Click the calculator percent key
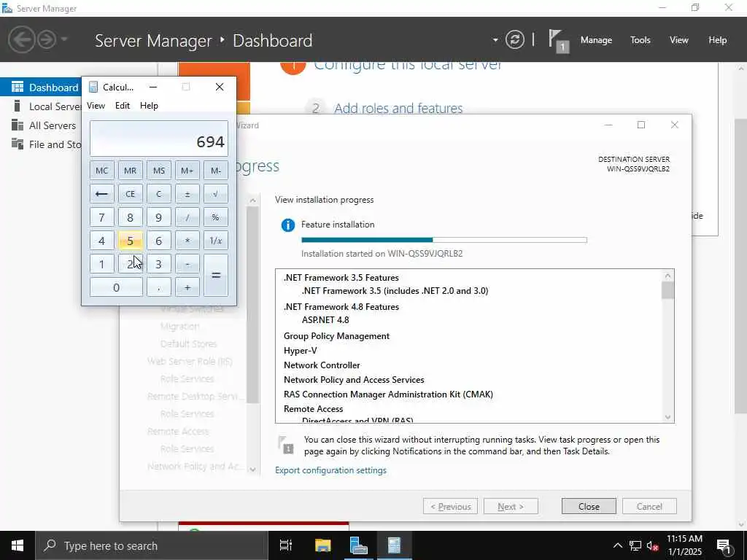This screenshot has height=560, width=747. 216,217
